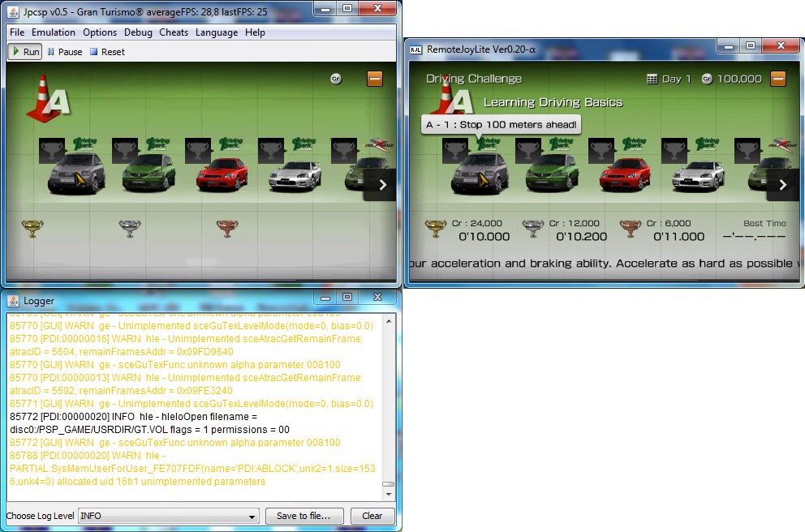Click the 'Best Time' label
The image size is (805, 532).
(765, 223)
